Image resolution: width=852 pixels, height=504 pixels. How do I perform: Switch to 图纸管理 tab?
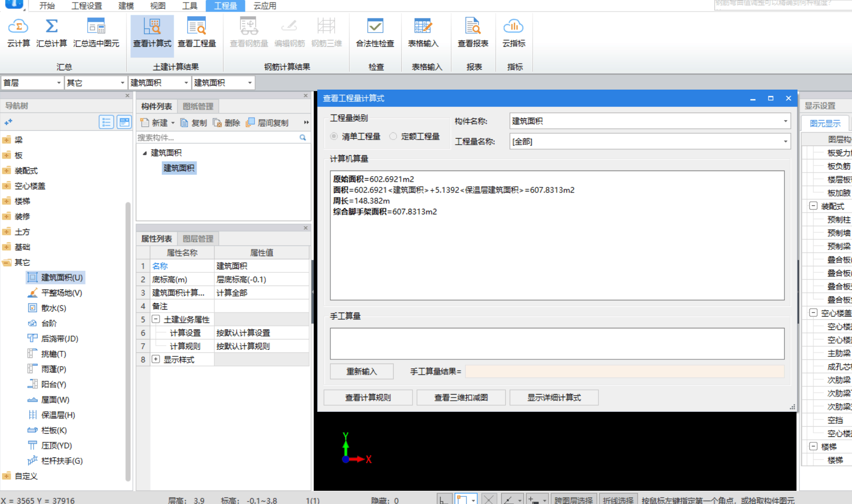point(198,106)
